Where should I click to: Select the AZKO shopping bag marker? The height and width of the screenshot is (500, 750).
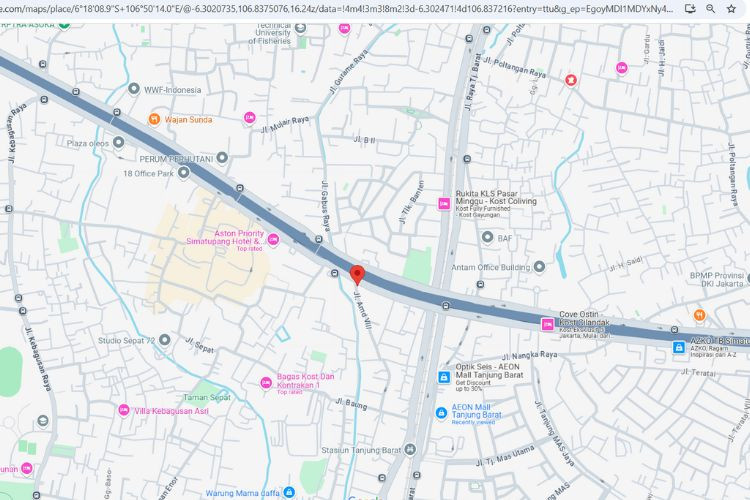click(678, 347)
